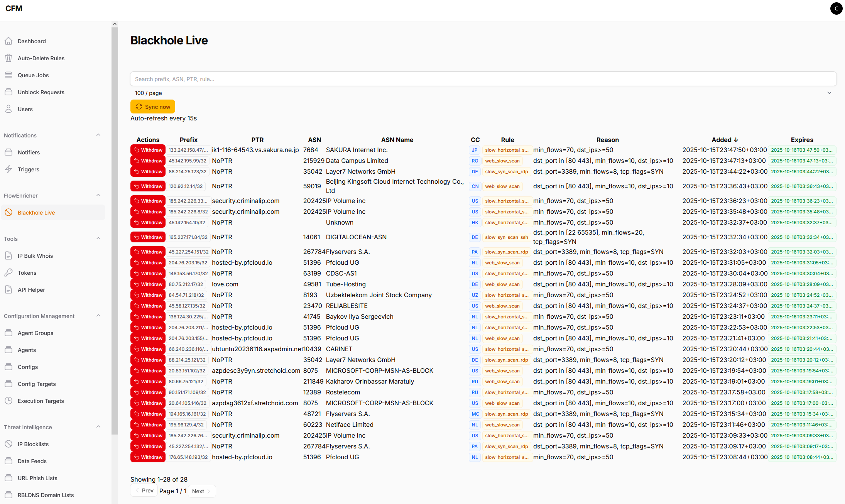The height and width of the screenshot is (504, 845).
Task: Open the 100 / page size dropdown
Action: tap(483, 93)
